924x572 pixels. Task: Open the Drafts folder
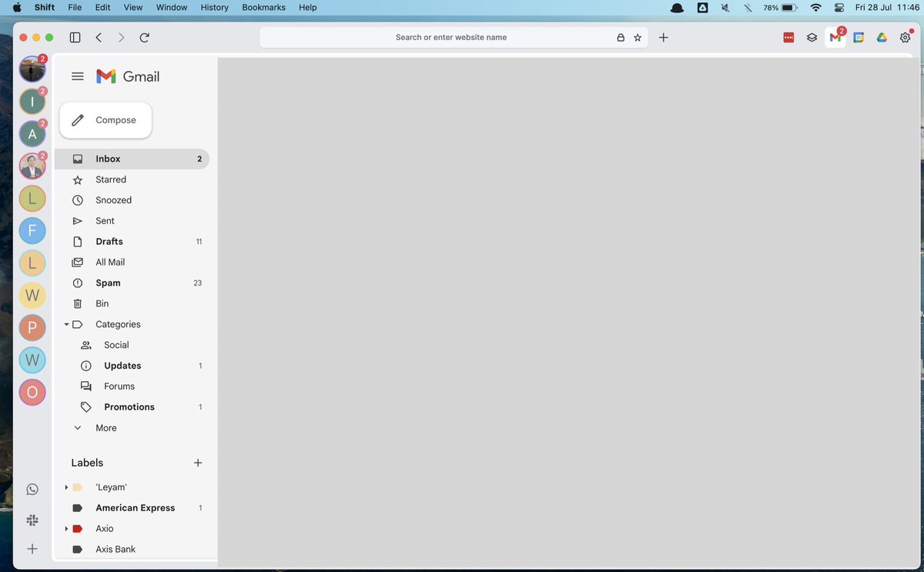132,242
